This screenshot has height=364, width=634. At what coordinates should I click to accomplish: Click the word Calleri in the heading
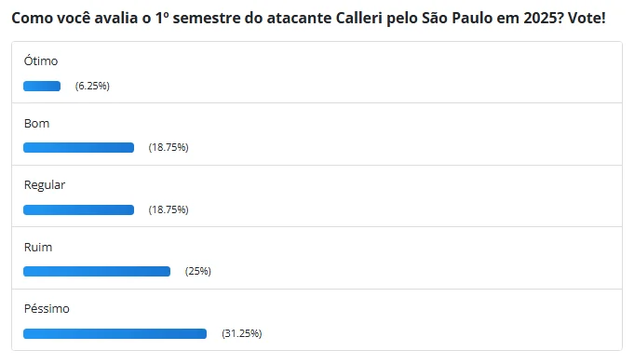tap(359, 19)
